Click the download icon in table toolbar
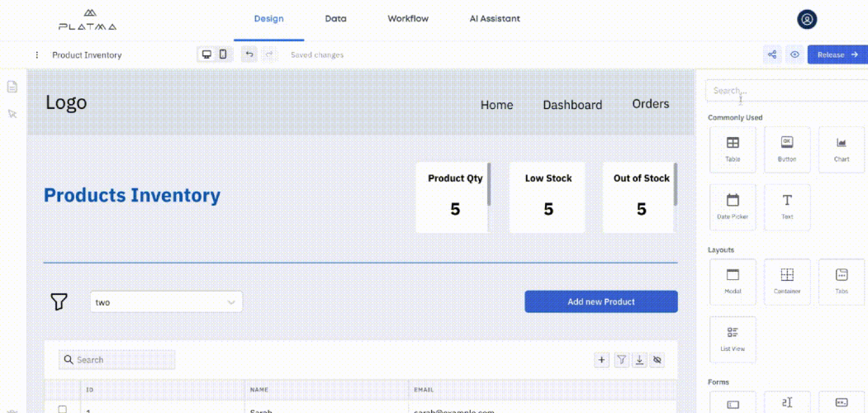 [639, 360]
